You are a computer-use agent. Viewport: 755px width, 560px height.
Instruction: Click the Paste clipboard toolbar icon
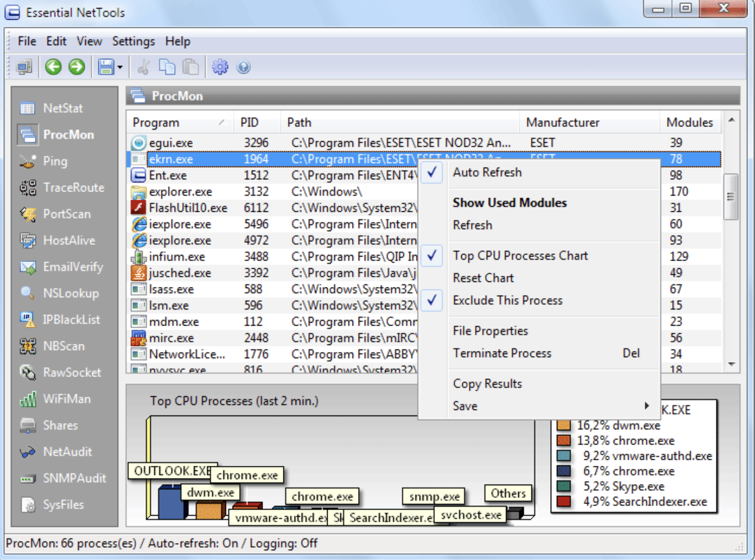click(191, 67)
